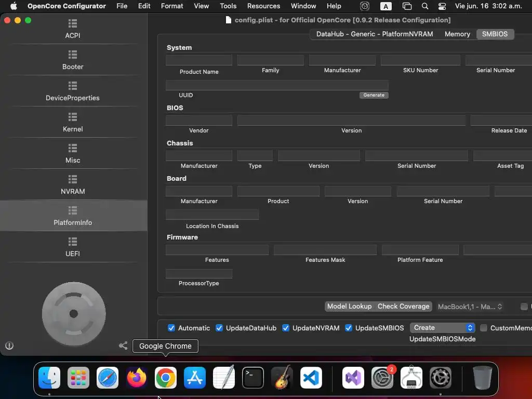Open the UpdateSMBIOSMode Create dropdown

pos(443,328)
